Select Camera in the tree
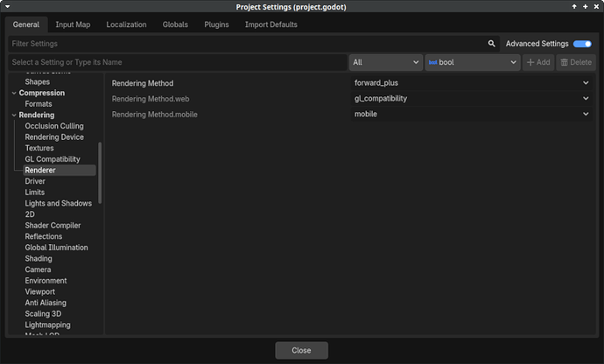The image size is (604, 364). [38, 269]
